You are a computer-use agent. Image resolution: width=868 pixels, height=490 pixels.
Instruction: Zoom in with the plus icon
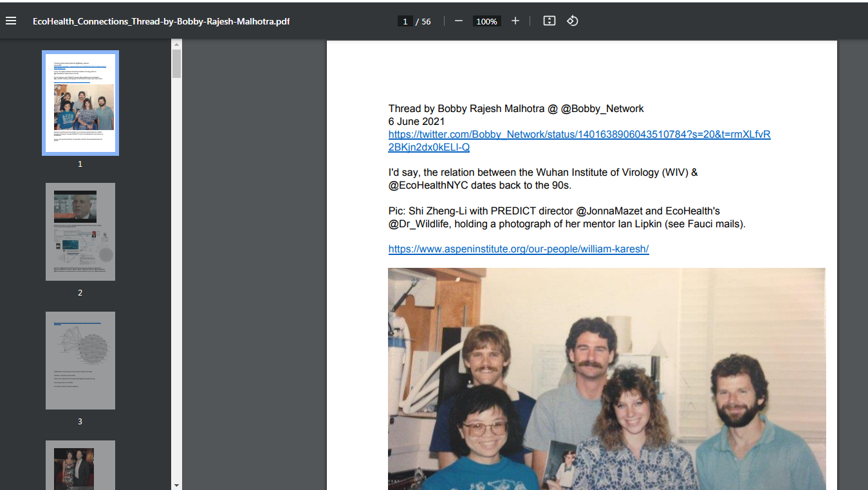[x=515, y=21]
